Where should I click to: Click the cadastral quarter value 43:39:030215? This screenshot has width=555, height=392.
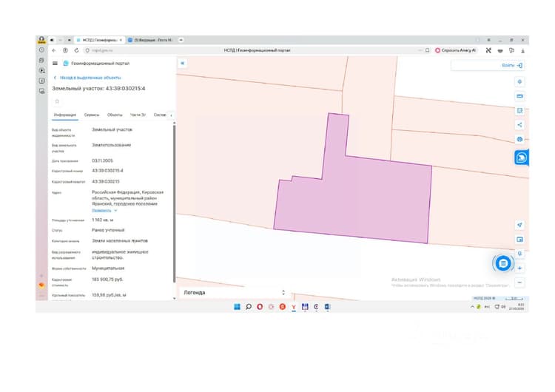(x=106, y=181)
